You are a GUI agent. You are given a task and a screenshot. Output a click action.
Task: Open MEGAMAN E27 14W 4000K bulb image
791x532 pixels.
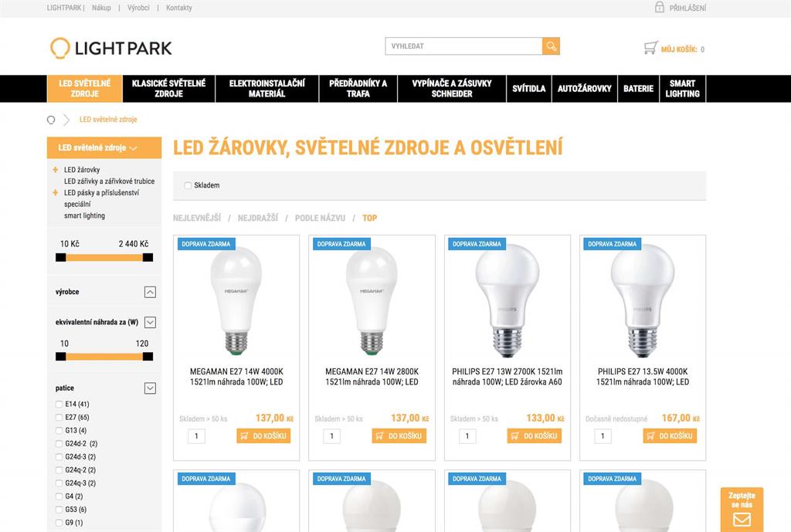point(236,301)
